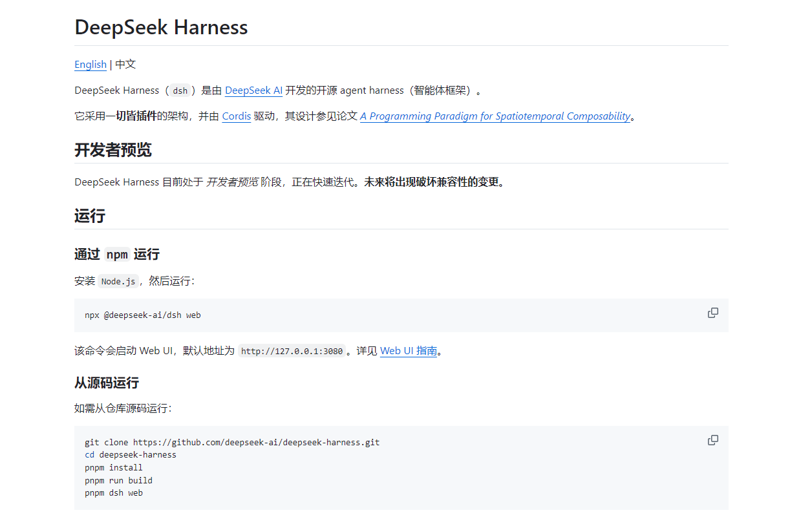This screenshot has height=517, width=812.
Task: Click the npx @deepseek-ai/dsh web line
Action: tap(143, 315)
